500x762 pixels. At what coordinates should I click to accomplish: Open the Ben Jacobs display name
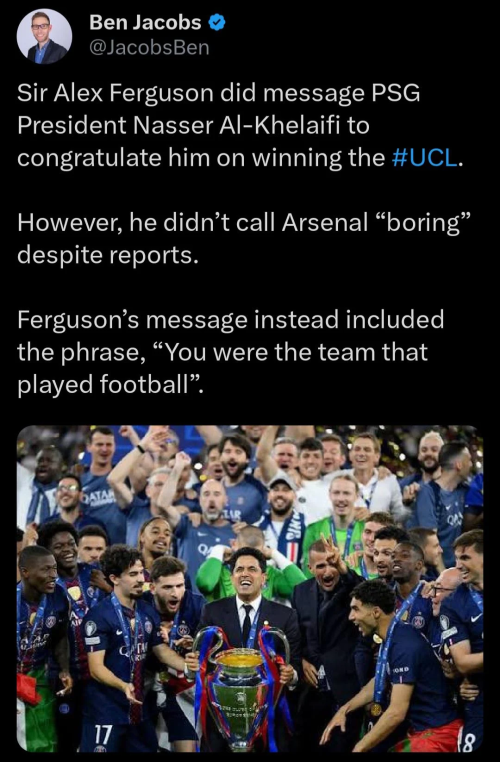pos(145,22)
